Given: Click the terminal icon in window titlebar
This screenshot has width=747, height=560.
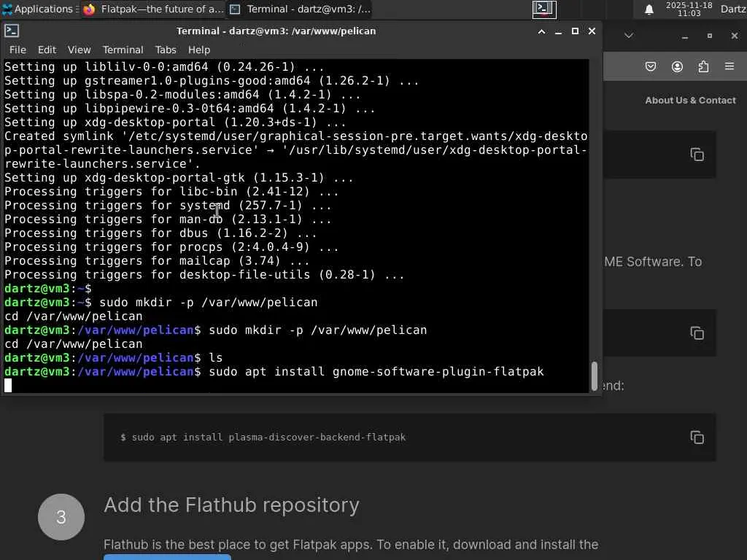Looking at the screenshot, I should click(x=12, y=31).
